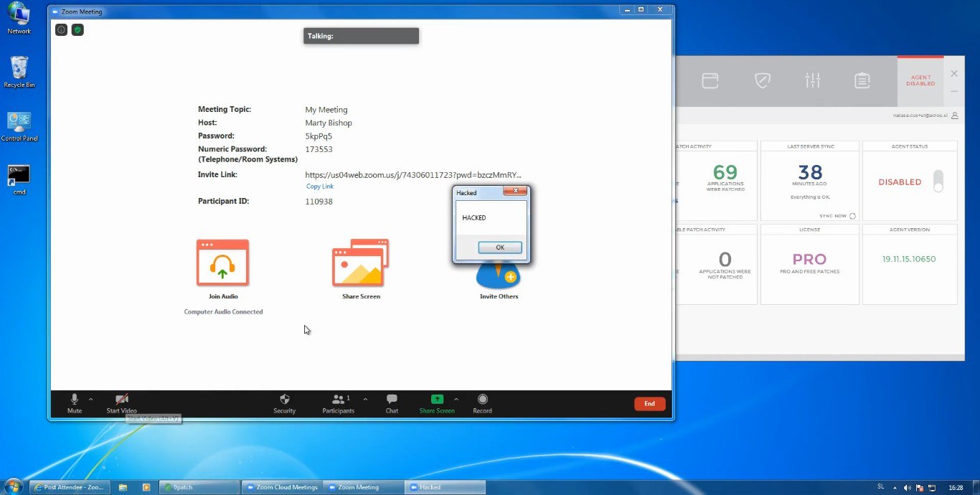Click agent version 19.11.15.10650

tap(909, 259)
